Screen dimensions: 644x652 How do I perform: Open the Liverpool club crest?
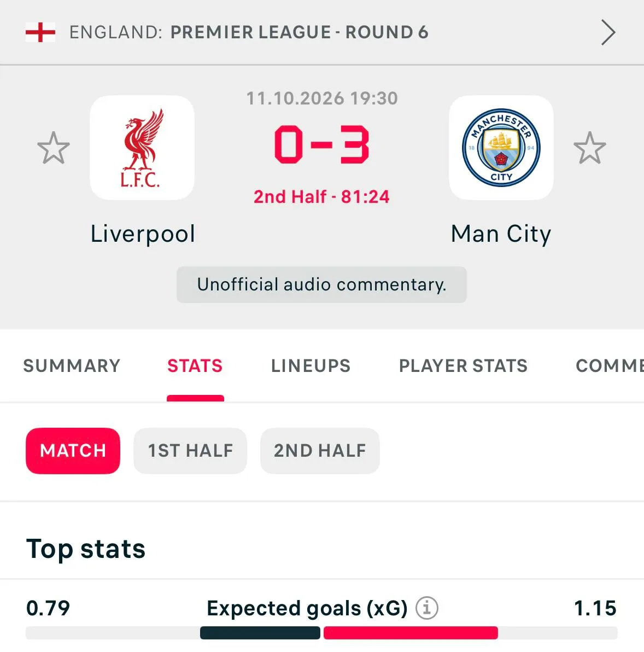(142, 148)
